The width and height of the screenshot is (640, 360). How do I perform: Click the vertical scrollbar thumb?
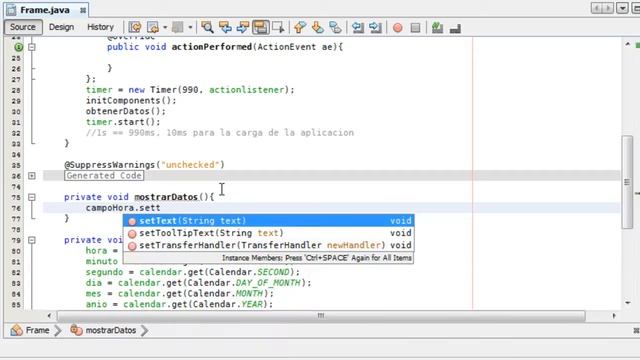pyautogui.click(x=627, y=182)
